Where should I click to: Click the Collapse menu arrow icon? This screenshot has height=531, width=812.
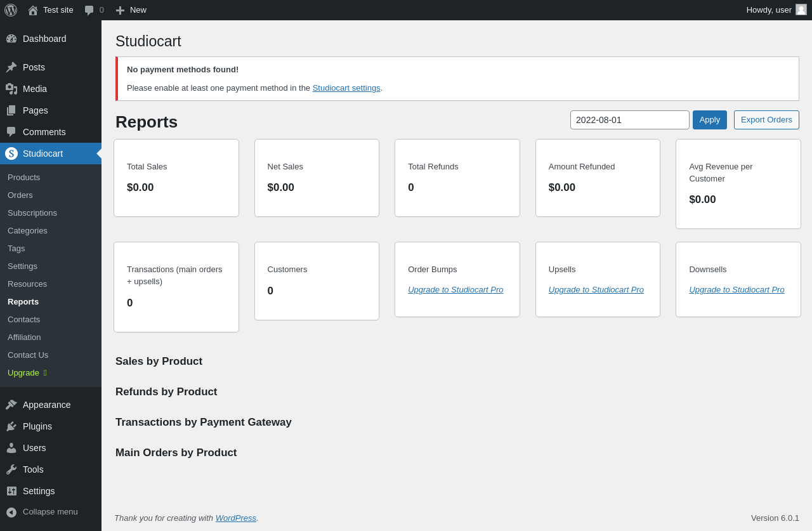(x=11, y=512)
